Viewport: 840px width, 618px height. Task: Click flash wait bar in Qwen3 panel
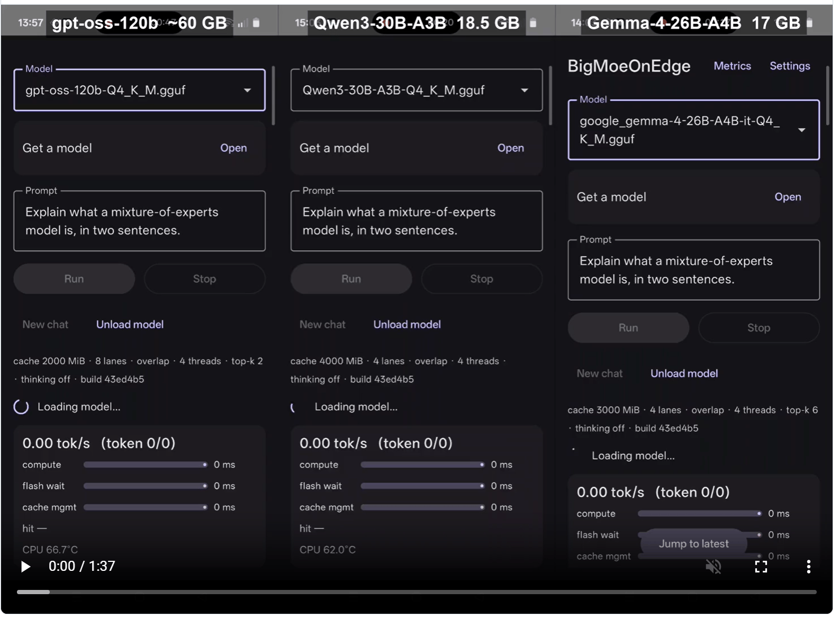(422, 486)
